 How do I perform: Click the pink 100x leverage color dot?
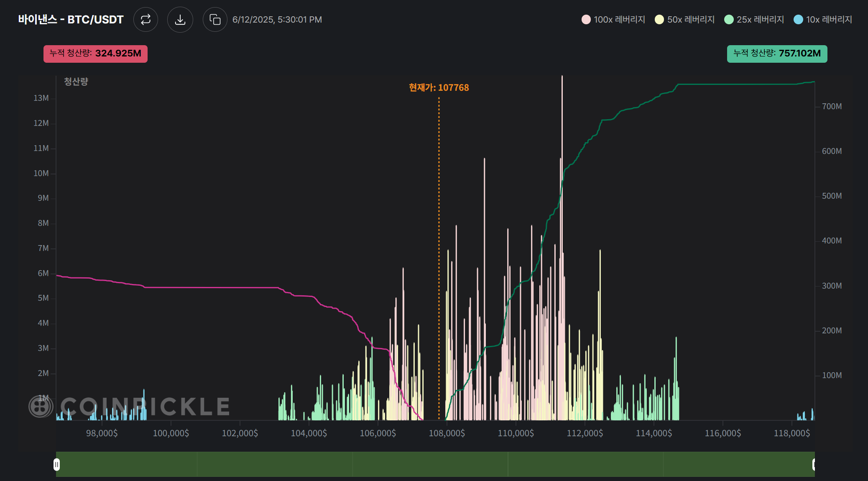[x=586, y=20]
